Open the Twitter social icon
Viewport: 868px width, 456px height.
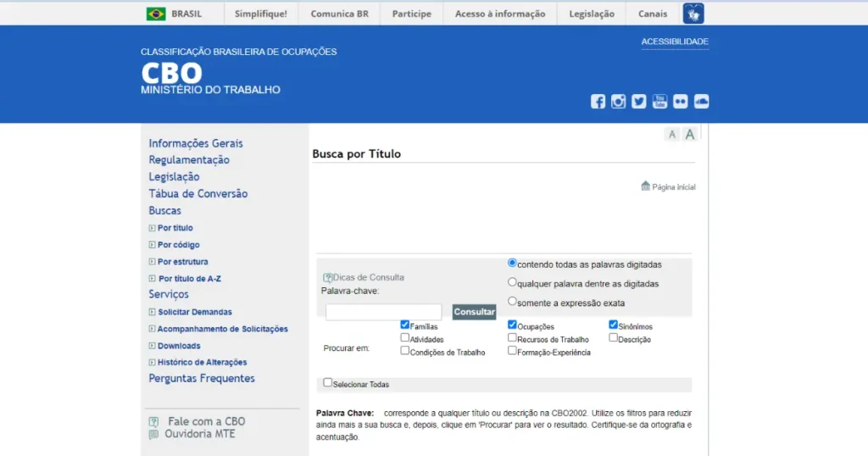(639, 101)
